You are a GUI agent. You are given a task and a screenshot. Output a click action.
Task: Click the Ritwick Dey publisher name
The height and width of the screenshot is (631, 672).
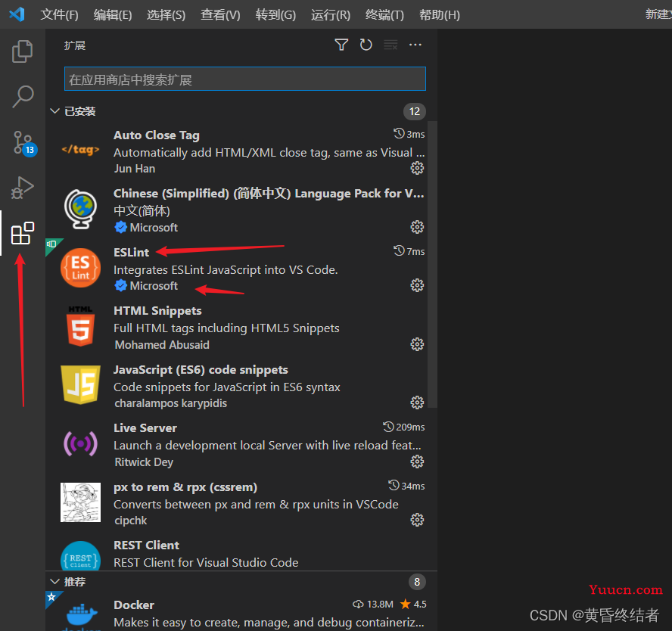click(x=144, y=462)
